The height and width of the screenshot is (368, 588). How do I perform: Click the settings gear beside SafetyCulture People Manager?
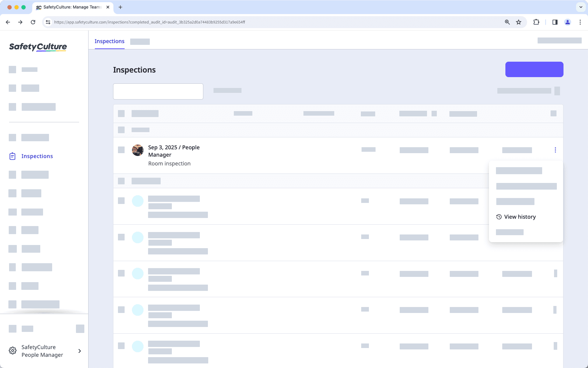click(13, 350)
